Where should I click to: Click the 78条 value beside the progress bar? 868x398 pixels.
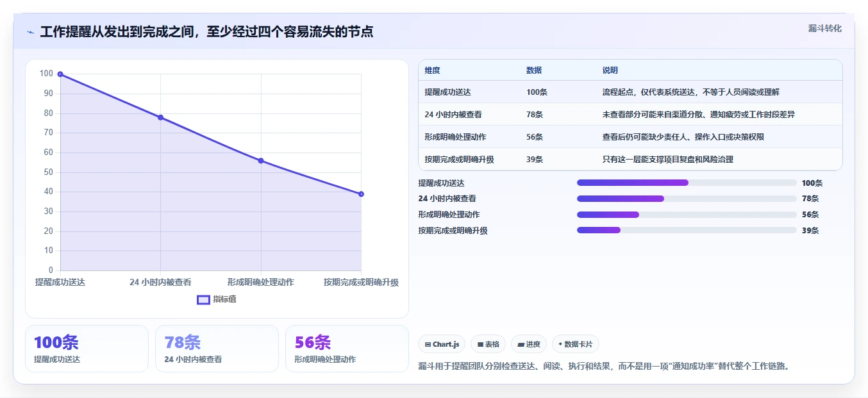point(810,199)
